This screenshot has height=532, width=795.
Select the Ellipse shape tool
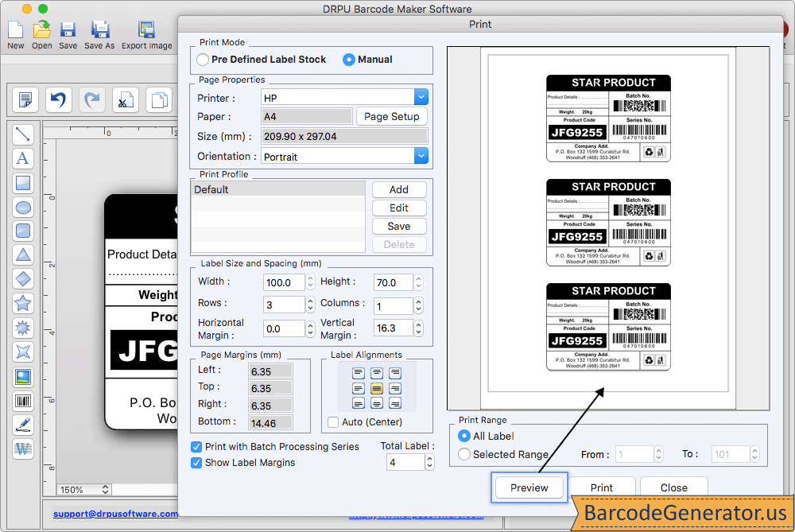tap(23, 207)
